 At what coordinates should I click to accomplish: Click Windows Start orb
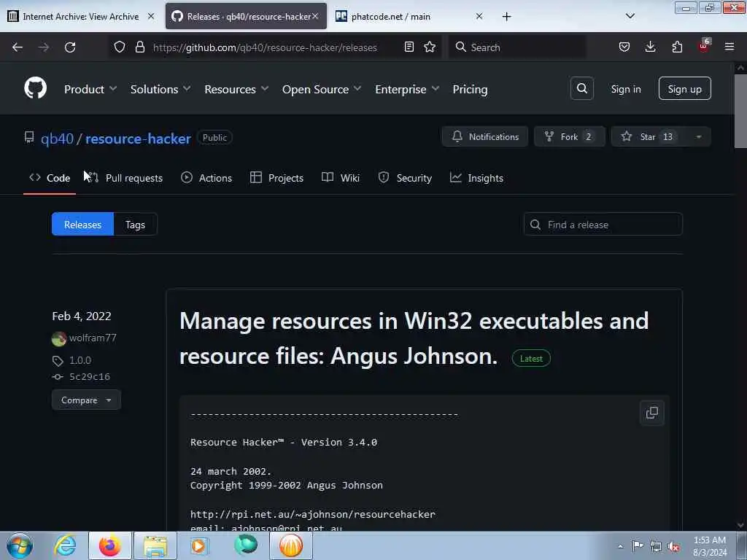click(x=20, y=545)
